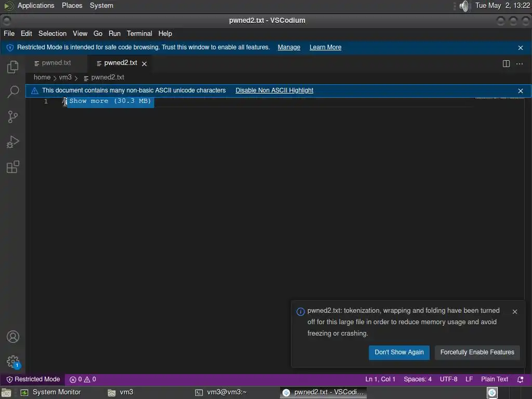The image size is (532, 399).
Task: Click Restricted Mode in the status bar
Action: pyautogui.click(x=33, y=379)
